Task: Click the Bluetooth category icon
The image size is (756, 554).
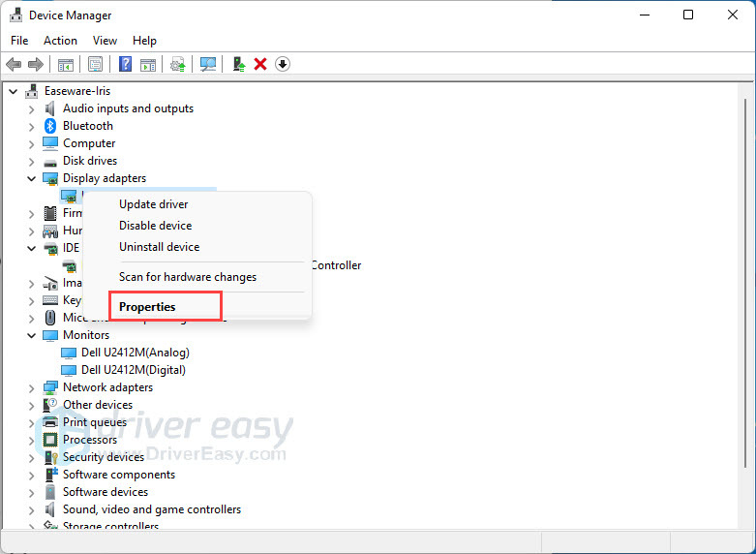Action: point(51,126)
